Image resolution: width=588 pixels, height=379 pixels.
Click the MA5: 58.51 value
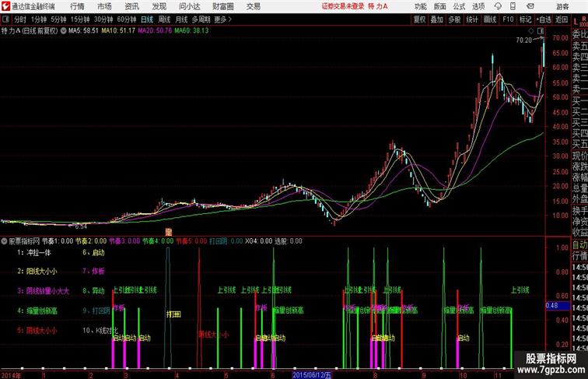click(x=83, y=31)
